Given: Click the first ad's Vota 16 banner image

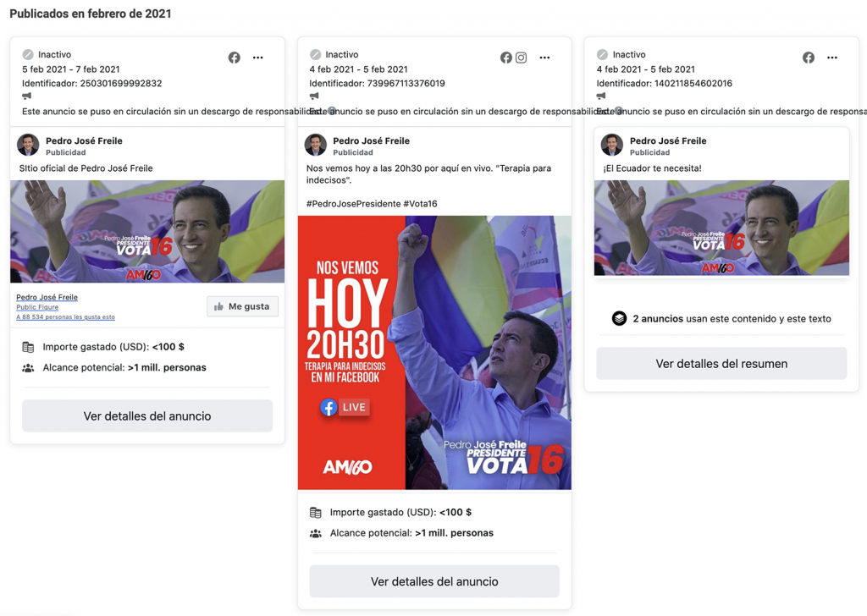Looking at the screenshot, I should pyautogui.click(x=147, y=232).
